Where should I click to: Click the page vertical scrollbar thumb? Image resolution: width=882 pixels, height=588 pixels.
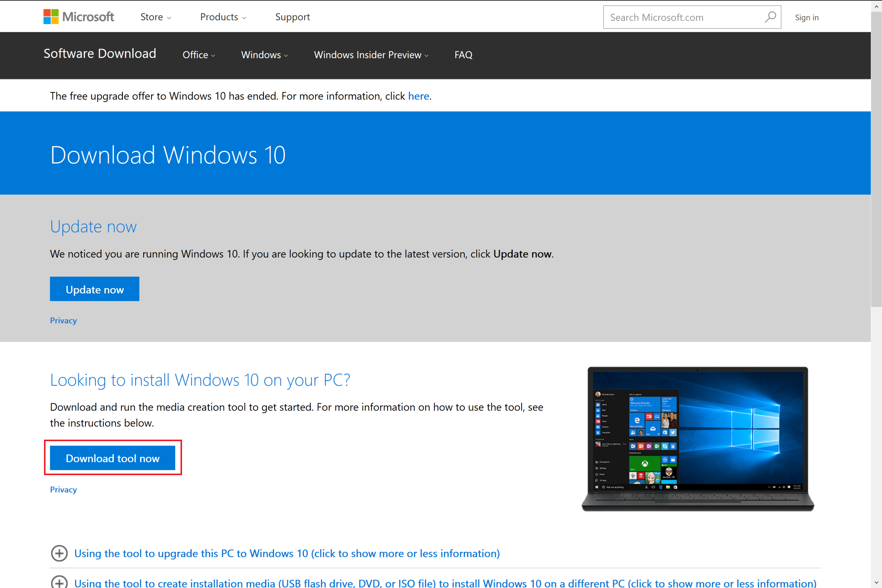876,159
